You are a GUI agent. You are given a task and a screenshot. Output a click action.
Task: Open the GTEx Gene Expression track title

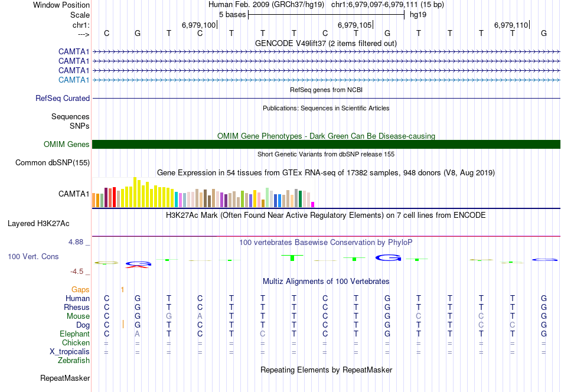pyautogui.click(x=326, y=173)
